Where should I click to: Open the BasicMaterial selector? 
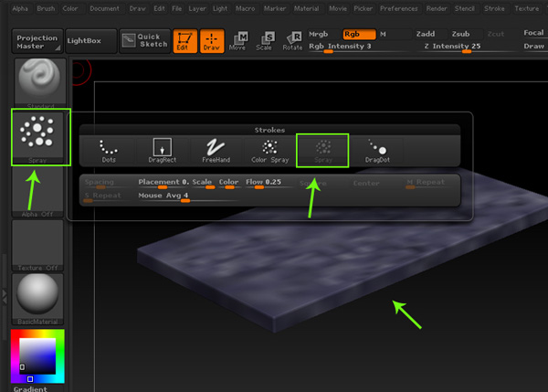coord(37,299)
